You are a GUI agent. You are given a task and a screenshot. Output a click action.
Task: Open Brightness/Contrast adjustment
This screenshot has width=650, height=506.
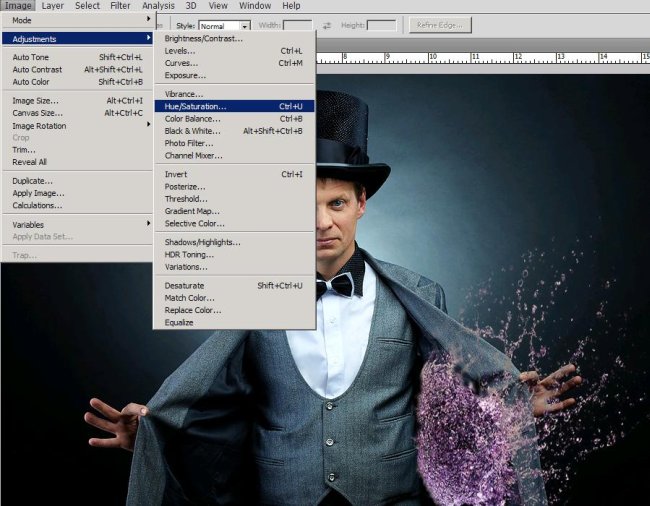coord(234,39)
